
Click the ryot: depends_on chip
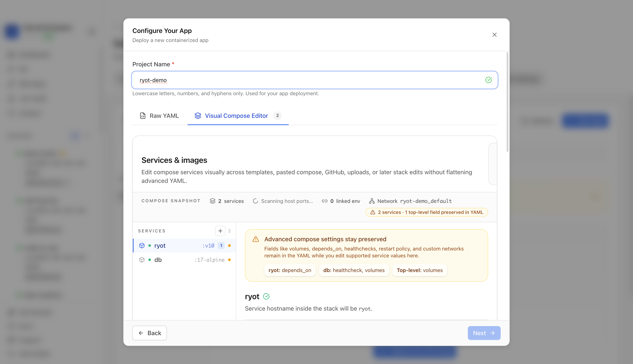(290, 270)
